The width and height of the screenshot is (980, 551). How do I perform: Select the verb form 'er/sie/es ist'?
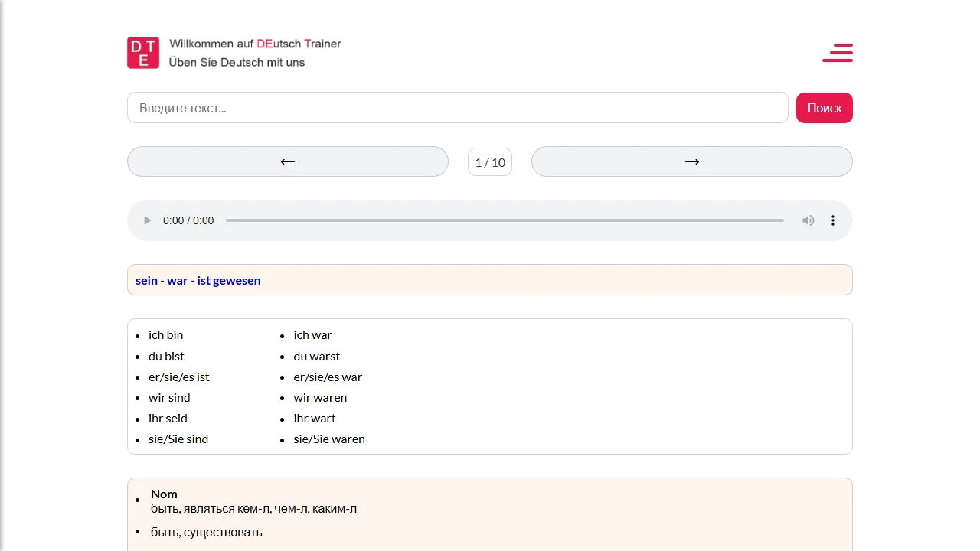click(x=179, y=377)
